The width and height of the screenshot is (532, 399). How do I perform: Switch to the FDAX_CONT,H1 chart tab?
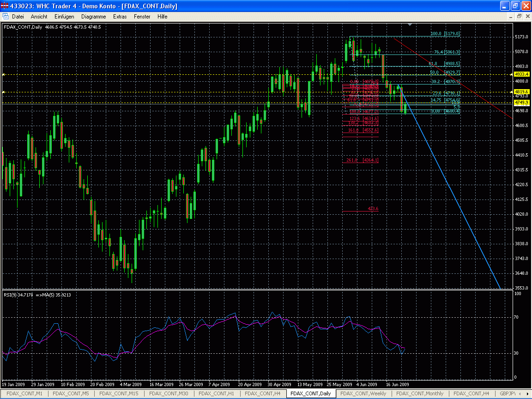(x=216, y=393)
